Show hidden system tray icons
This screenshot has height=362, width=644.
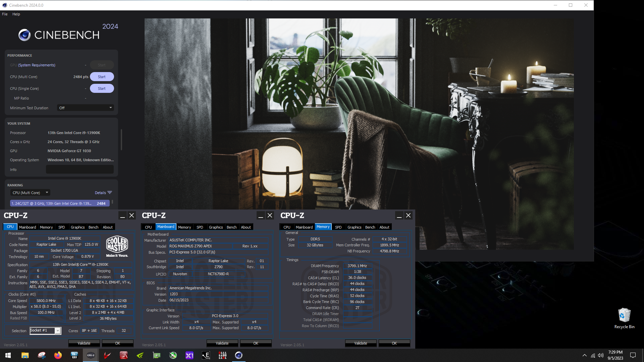coord(585,355)
